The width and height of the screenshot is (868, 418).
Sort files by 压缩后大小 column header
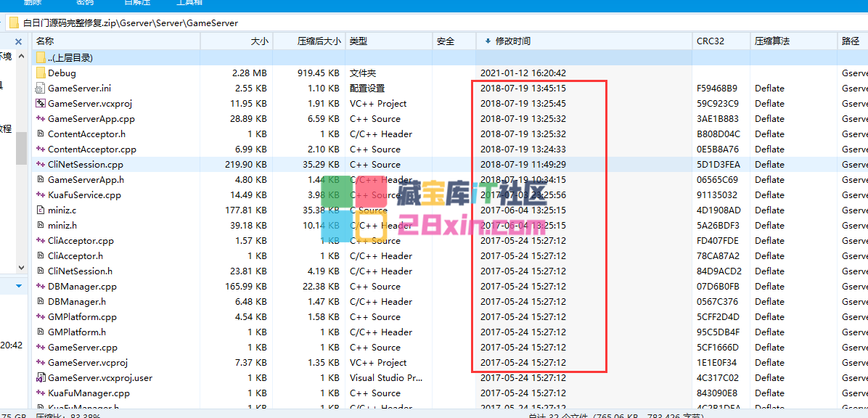319,41
